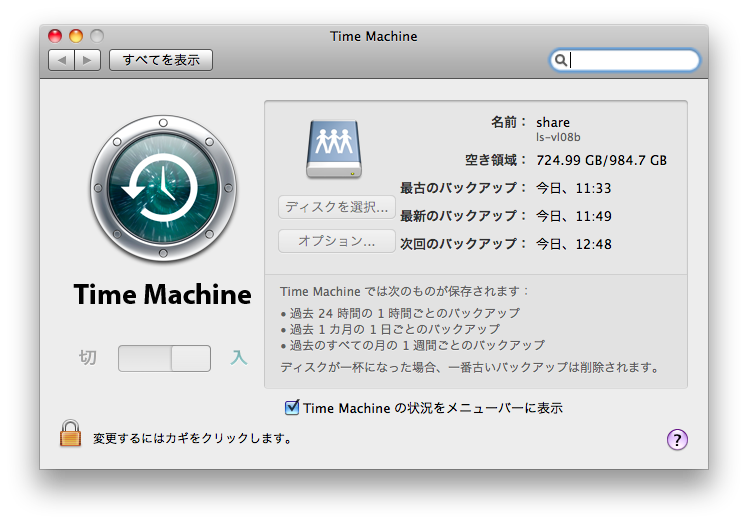Click the 変更するにはカギをクリックします text
The width and height of the screenshot is (748, 524).
click(192, 438)
